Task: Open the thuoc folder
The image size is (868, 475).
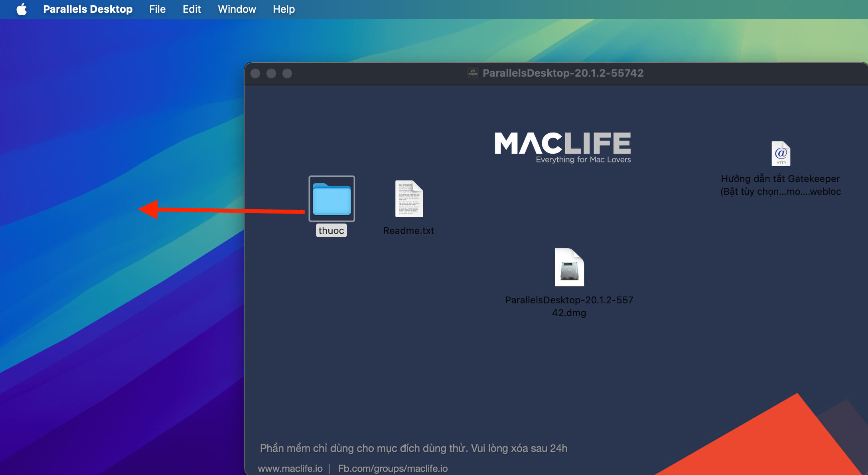Action: click(x=331, y=198)
